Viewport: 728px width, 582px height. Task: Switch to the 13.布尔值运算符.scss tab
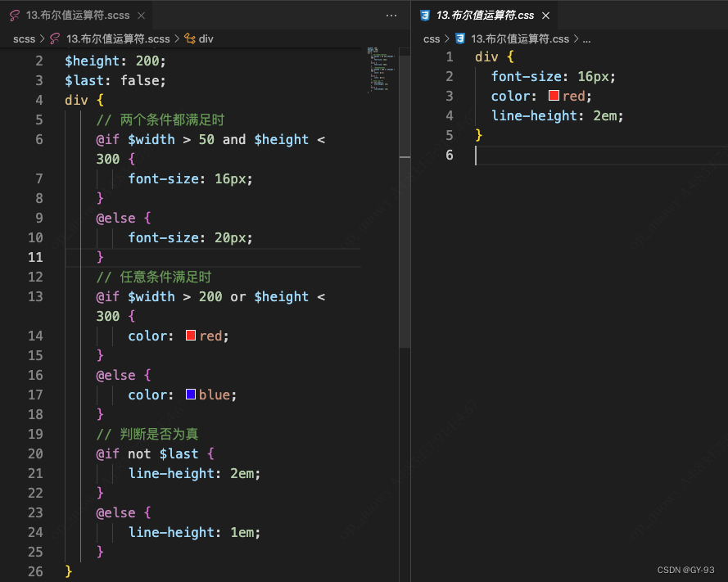pyautogui.click(x=77, y=16)
